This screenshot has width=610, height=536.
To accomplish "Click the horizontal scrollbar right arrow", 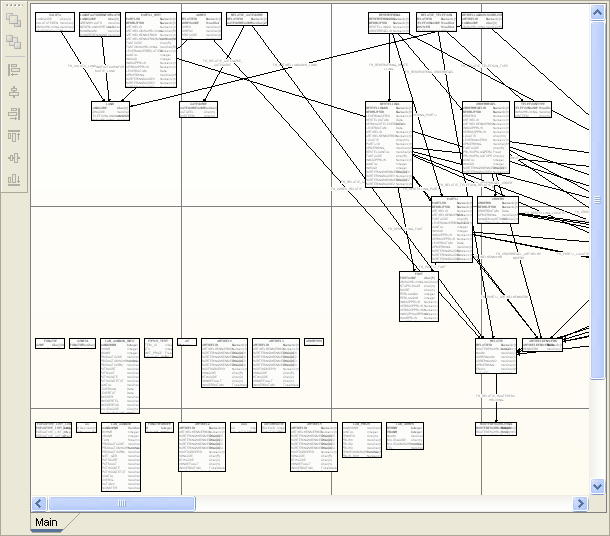I will (582, 503).
